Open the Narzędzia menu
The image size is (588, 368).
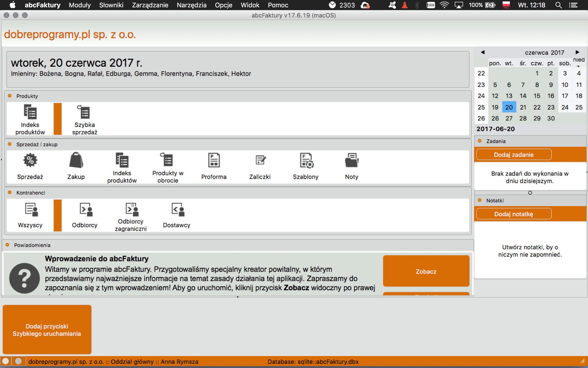coord(191,5)
